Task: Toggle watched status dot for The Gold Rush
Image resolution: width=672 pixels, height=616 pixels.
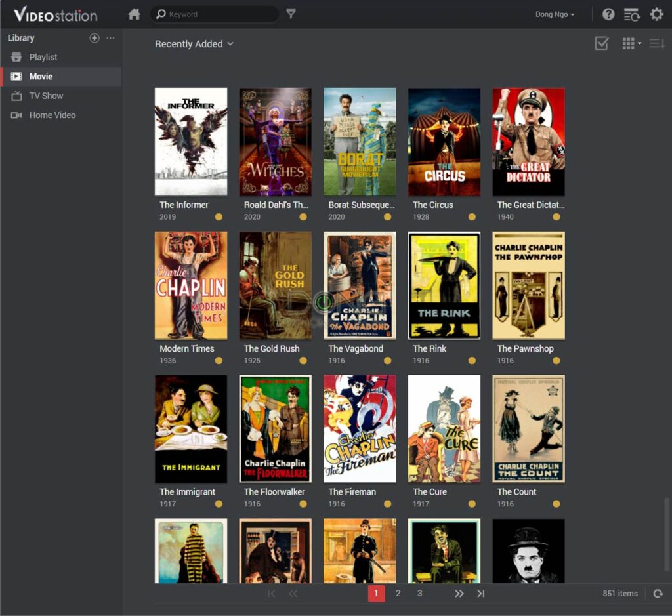Action: point(303,361)
